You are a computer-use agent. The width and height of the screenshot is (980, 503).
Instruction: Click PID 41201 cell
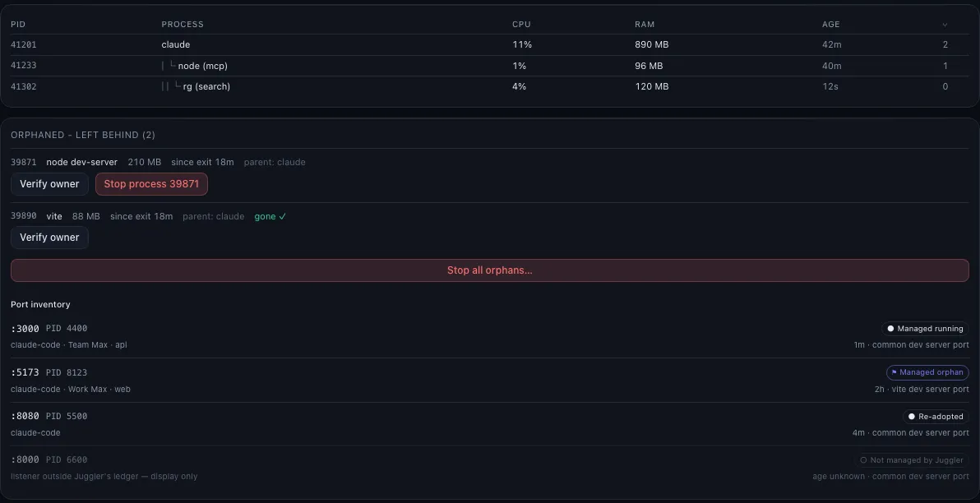(24, 45)
